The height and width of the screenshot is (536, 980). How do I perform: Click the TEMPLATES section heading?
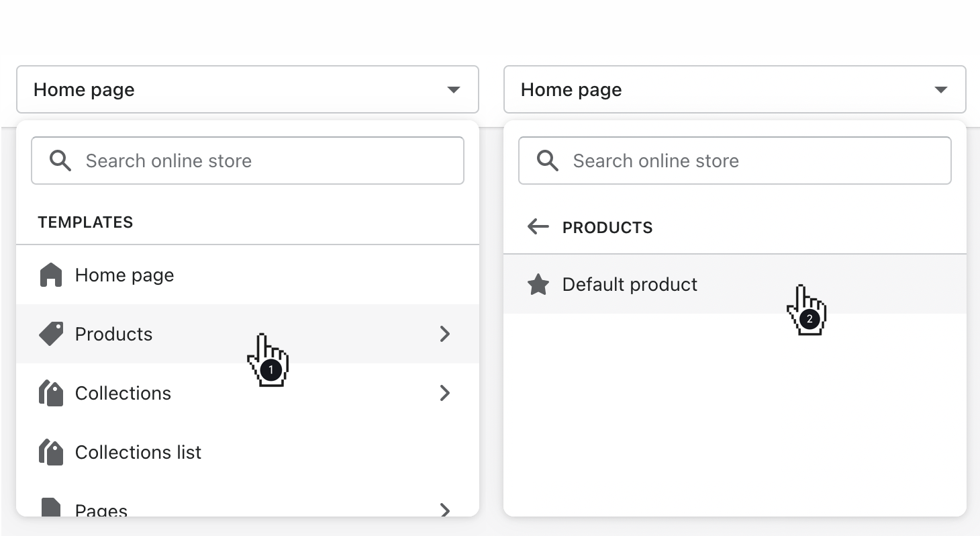pyautogui.click(x=85, y=222)
